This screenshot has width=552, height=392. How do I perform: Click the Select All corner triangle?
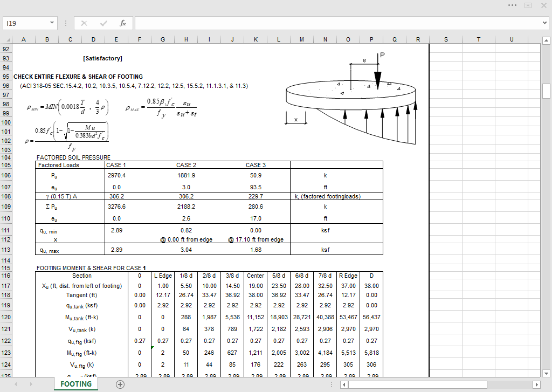pos(8,39)
